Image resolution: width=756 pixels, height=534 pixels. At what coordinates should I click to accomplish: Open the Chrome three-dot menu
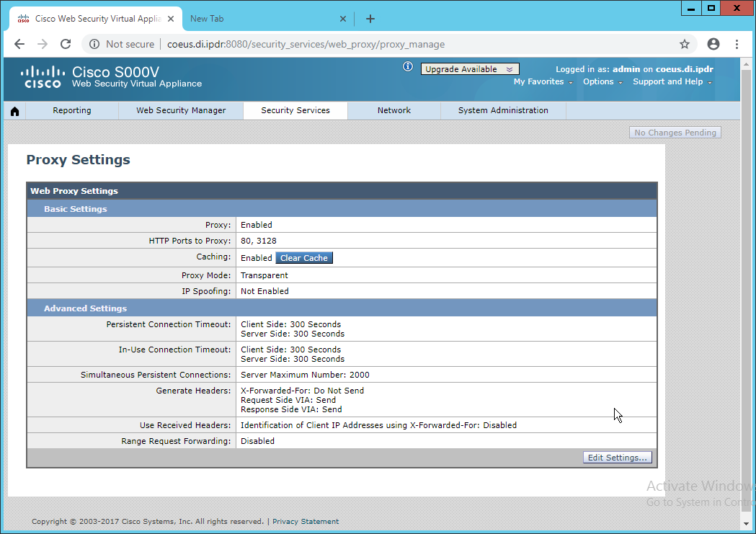coord(737,45)
